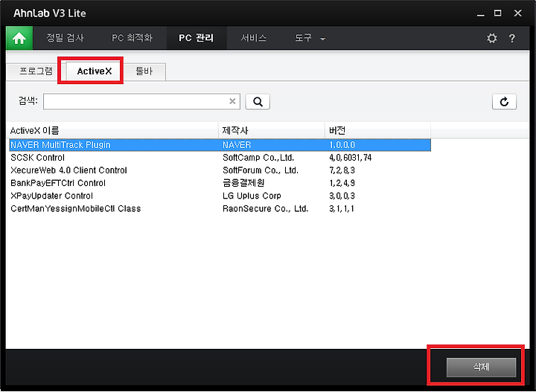This screenshot has width=536, height=392.
Task: Click the 금융결제원 publisher cell
Action: pyautogui.click(x=243, y=183)
